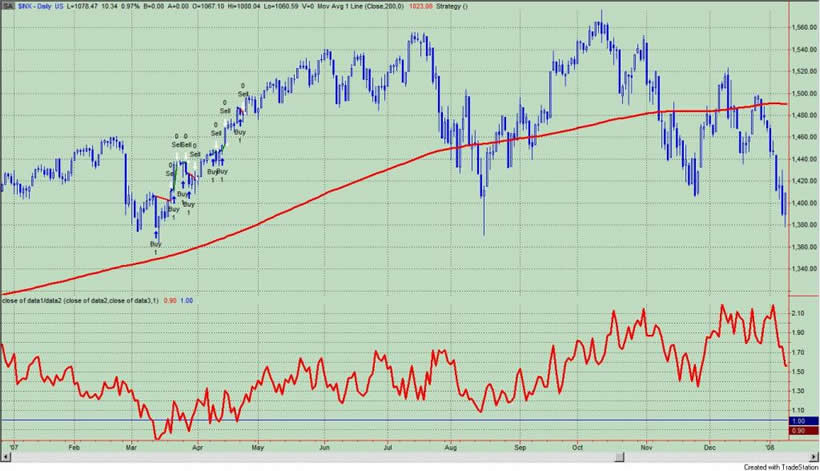Click the 'Mar' date axis label
This screenshot has height=471, width=820.
(131, 447)
